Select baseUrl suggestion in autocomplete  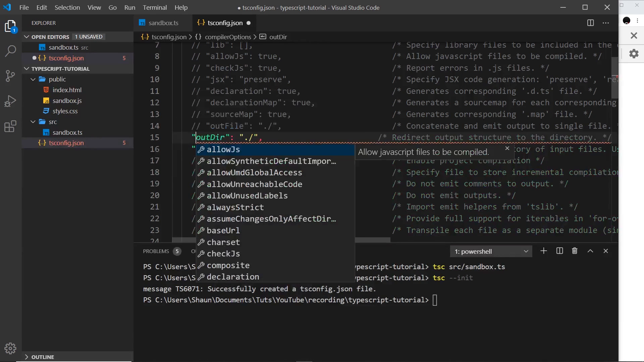(275, 231)
